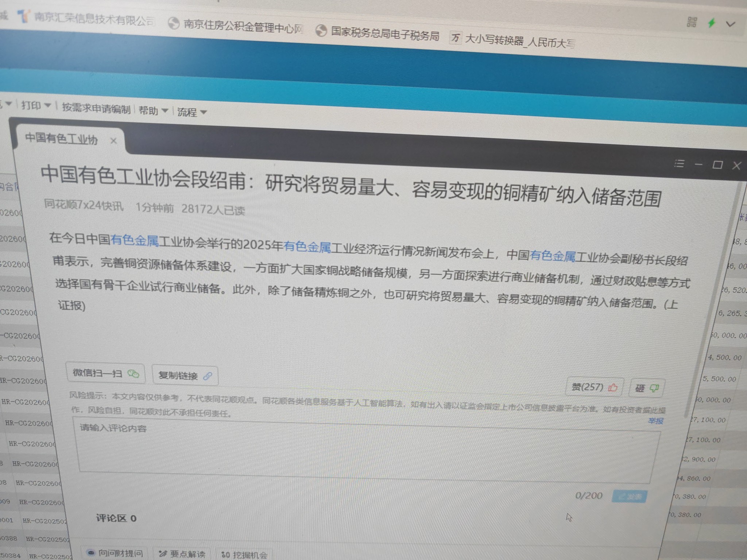This screenshot has width=747, height=560.
Task: Open the popup window's hamburger menu icon
Action: pos(679,164)
